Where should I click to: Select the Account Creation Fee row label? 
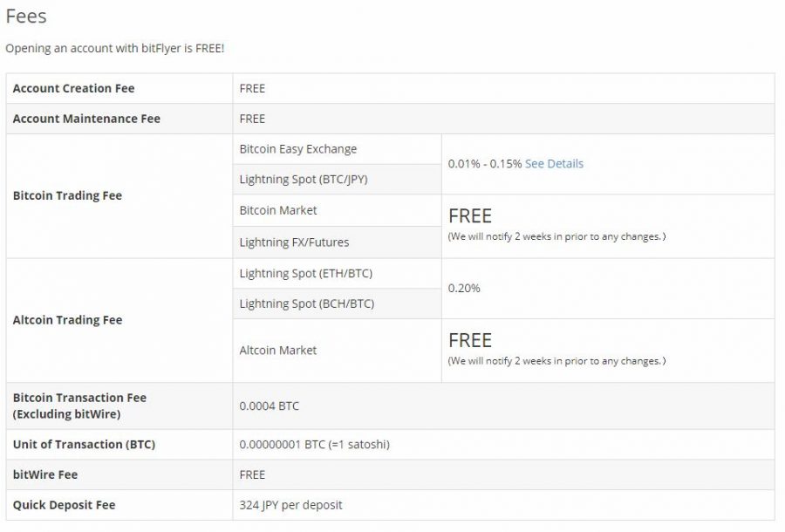[x=73, y=89]
